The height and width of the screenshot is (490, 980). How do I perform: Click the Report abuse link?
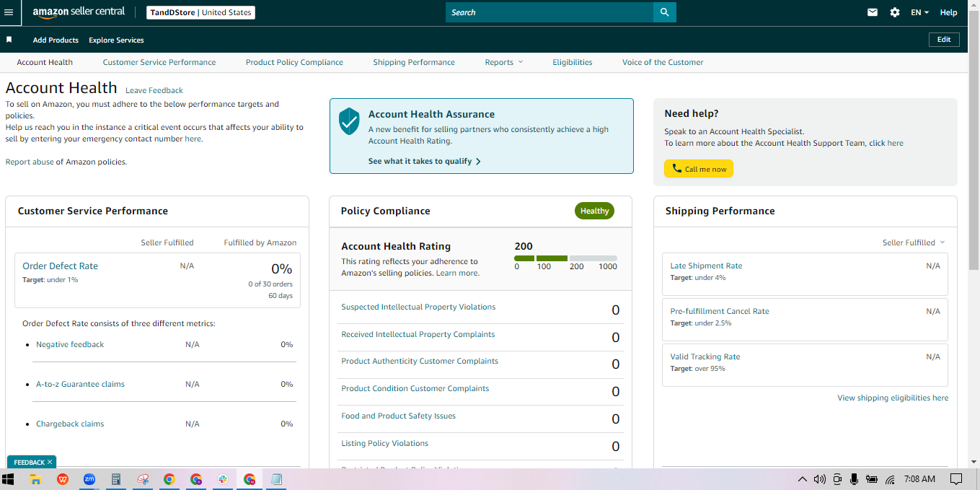[30, 162]
